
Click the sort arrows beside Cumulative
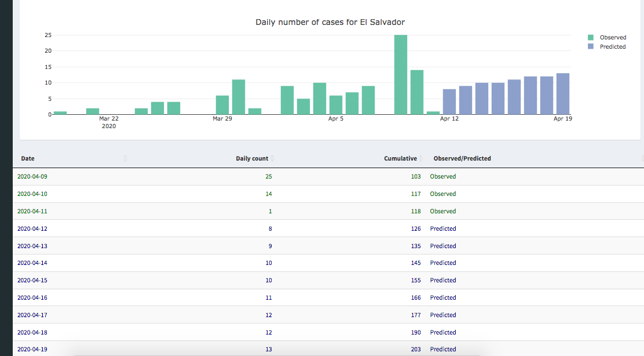click(x=421, y=158)
